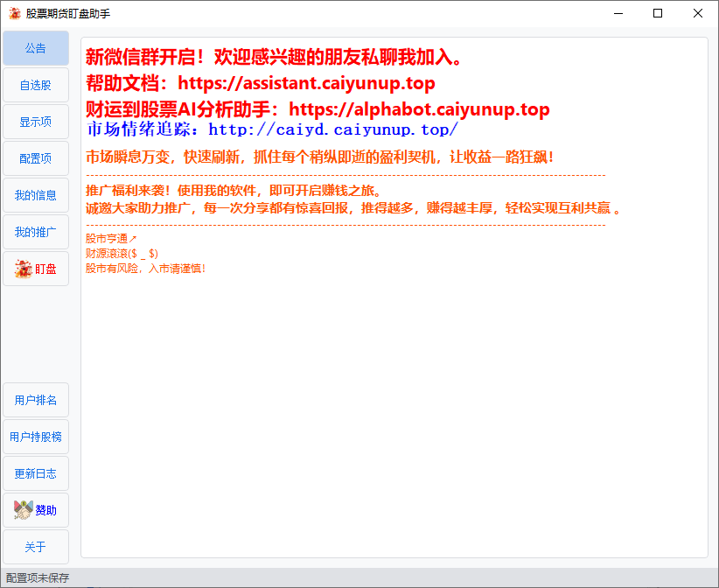Open 用户持股榜 holdings leaderboard
The image size is (719, 588).
coord(36,437)
